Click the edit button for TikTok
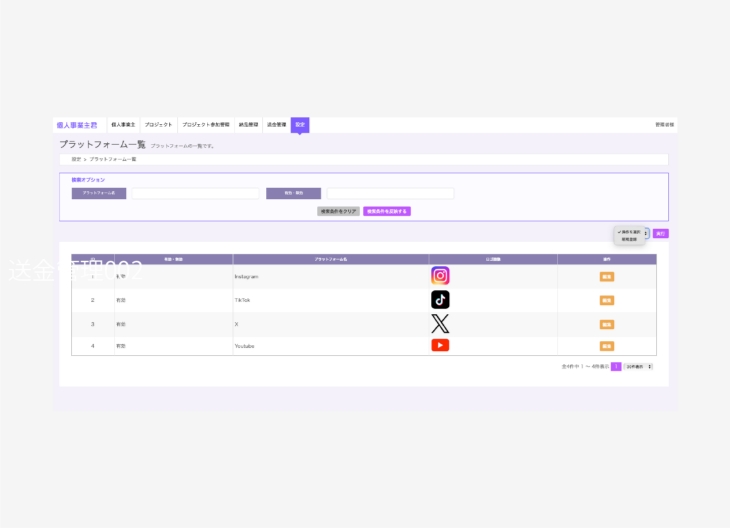This screenshot has height=528, width=730. (x=607, y=300)
